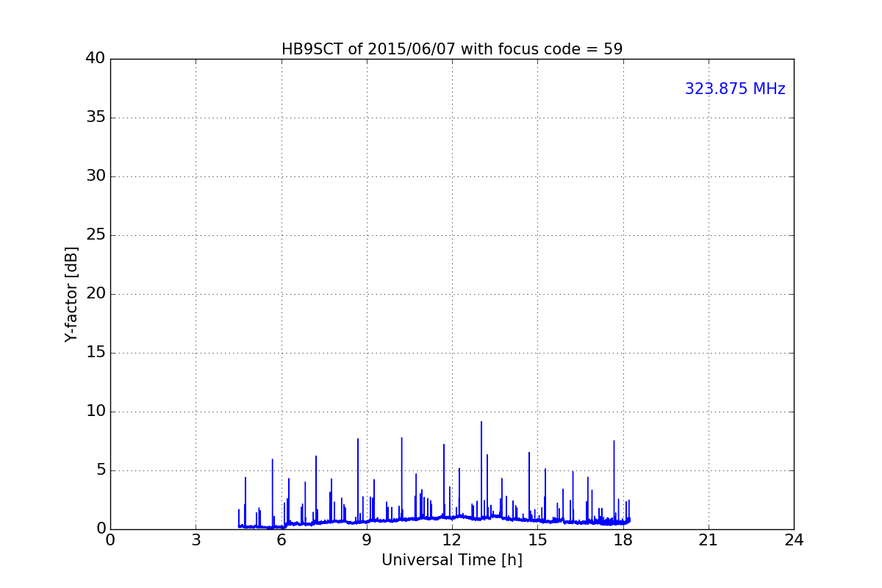This screenshot has width=882, height=588.
Task: Click x-axis tick label '21'
Action: 709,540
